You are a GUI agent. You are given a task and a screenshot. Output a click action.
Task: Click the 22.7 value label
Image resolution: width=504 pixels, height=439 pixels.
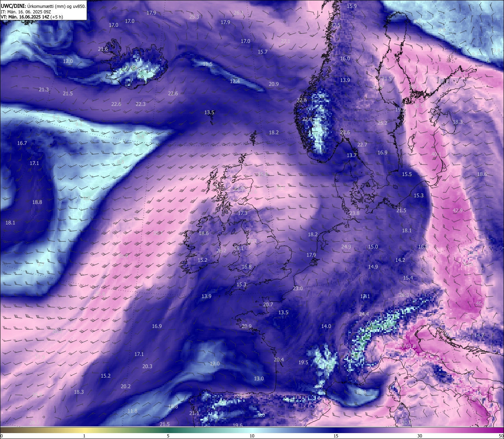coord(362,145)
